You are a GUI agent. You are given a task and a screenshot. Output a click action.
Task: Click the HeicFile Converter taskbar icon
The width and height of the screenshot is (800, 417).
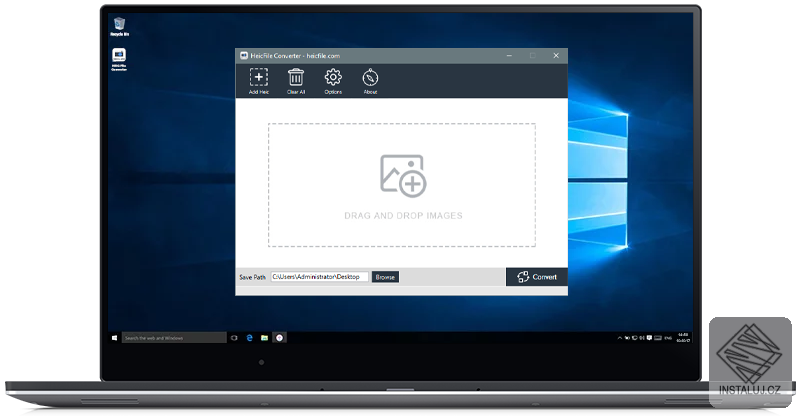click(x=280, y=338)
